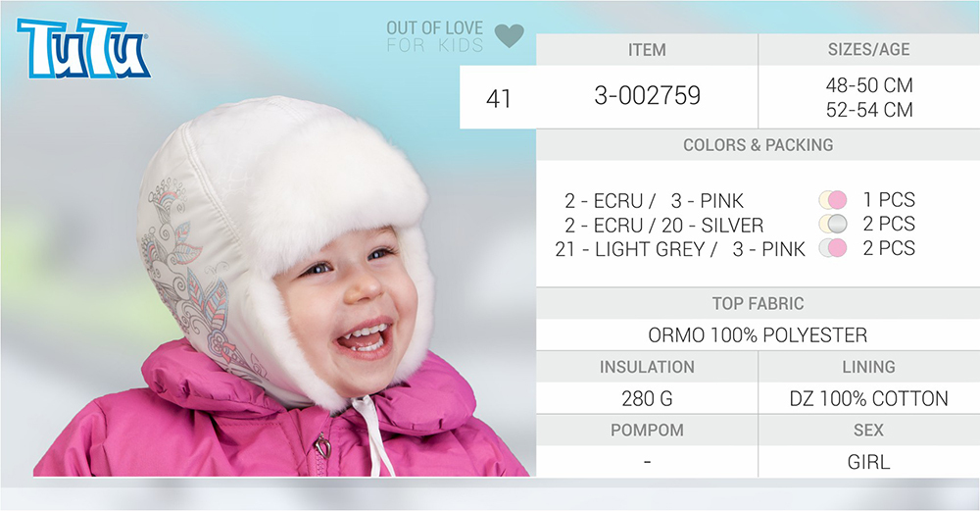Click item number 3-002759
The image size is (980, 511).
[x=648, y=96]
